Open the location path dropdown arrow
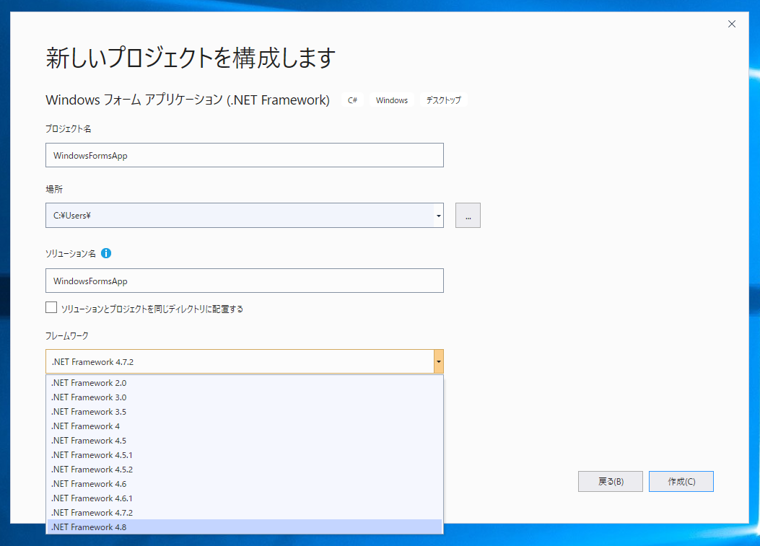 coord(438,215)
